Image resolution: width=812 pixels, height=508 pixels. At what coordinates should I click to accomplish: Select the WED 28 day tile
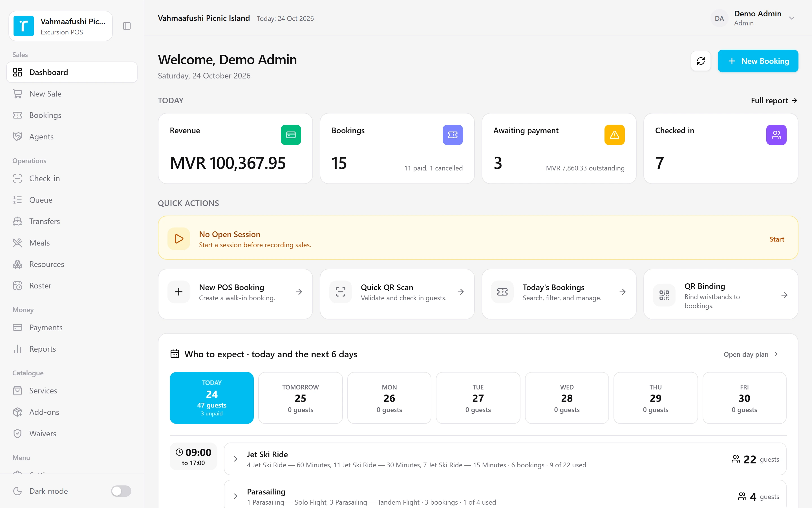coord(567,397)
